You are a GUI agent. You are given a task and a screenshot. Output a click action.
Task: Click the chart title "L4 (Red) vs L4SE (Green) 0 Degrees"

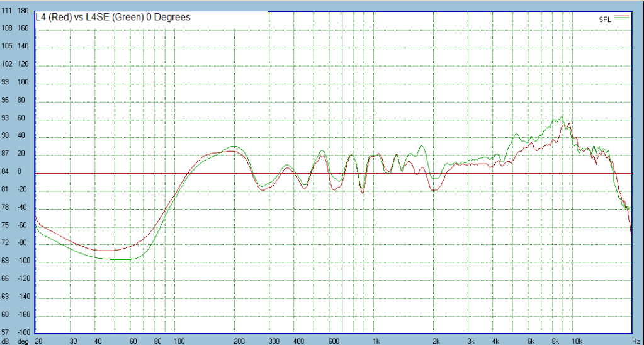coord(113,18)
